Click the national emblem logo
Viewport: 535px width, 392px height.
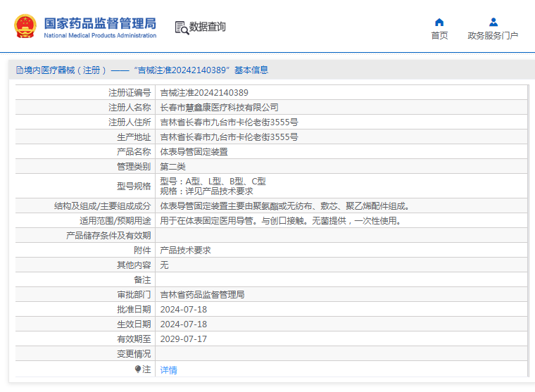pyautogui.click(x=25, y=26)
